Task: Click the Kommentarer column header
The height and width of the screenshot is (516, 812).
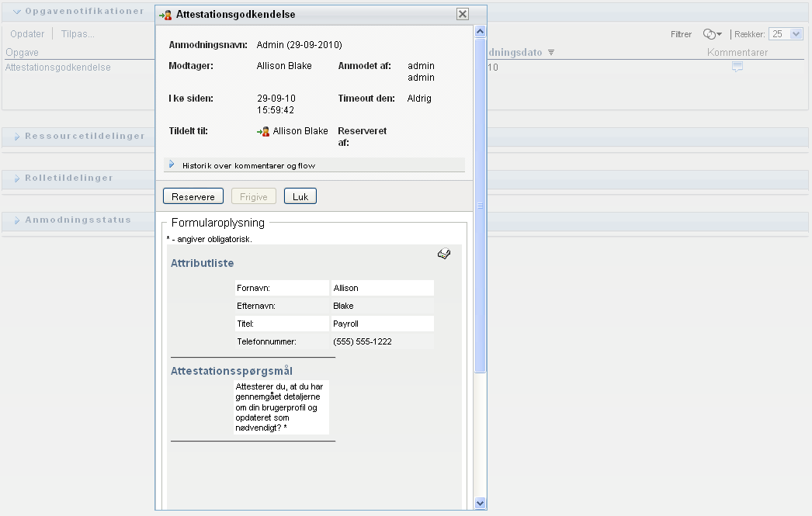Action: [x=737, y=52]
